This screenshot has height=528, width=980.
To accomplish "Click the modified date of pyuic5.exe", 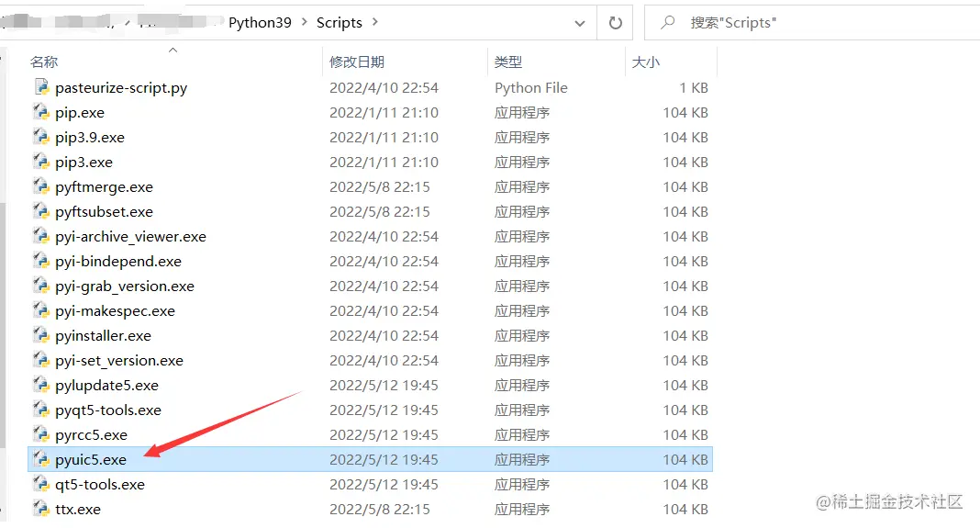I will click(384, 460).
